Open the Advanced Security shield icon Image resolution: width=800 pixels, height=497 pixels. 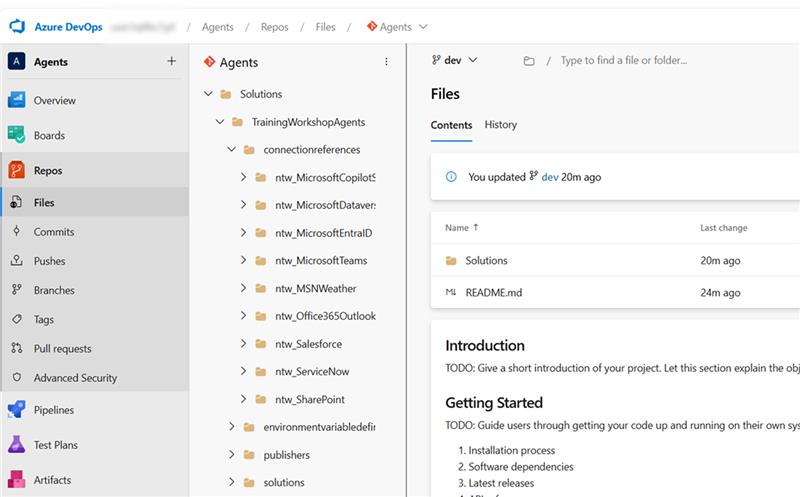17,377
